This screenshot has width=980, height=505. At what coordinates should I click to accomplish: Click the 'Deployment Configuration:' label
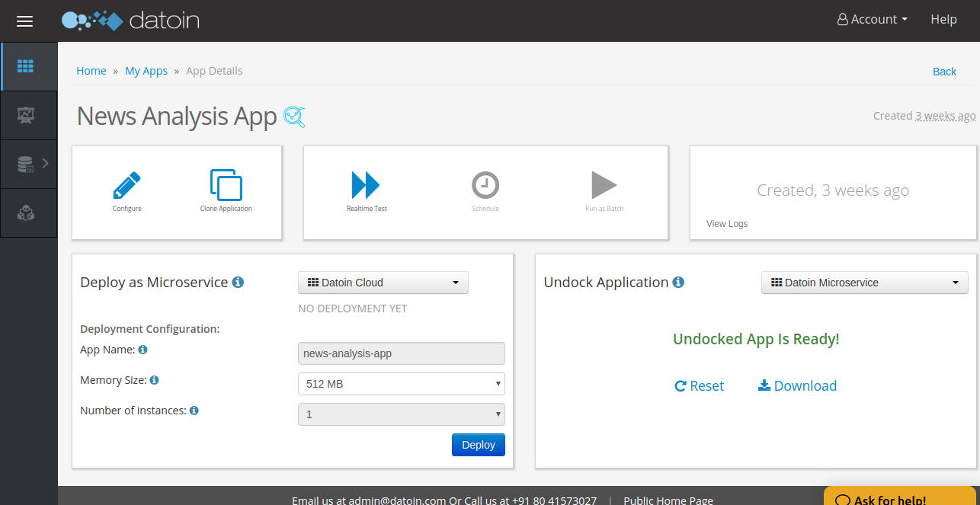[149, 329]
